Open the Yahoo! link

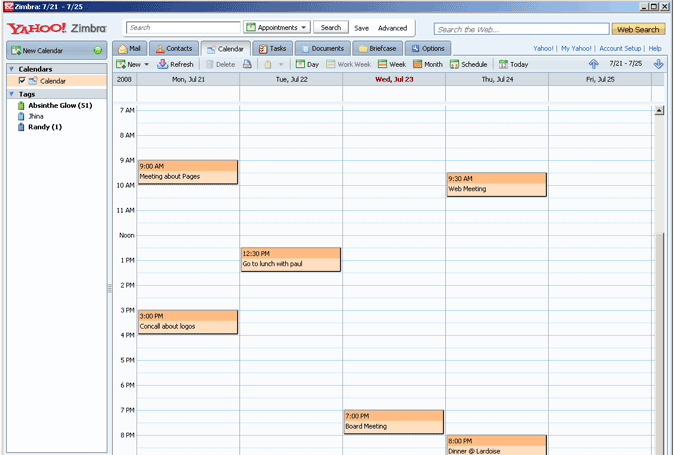tap(543, 49)
